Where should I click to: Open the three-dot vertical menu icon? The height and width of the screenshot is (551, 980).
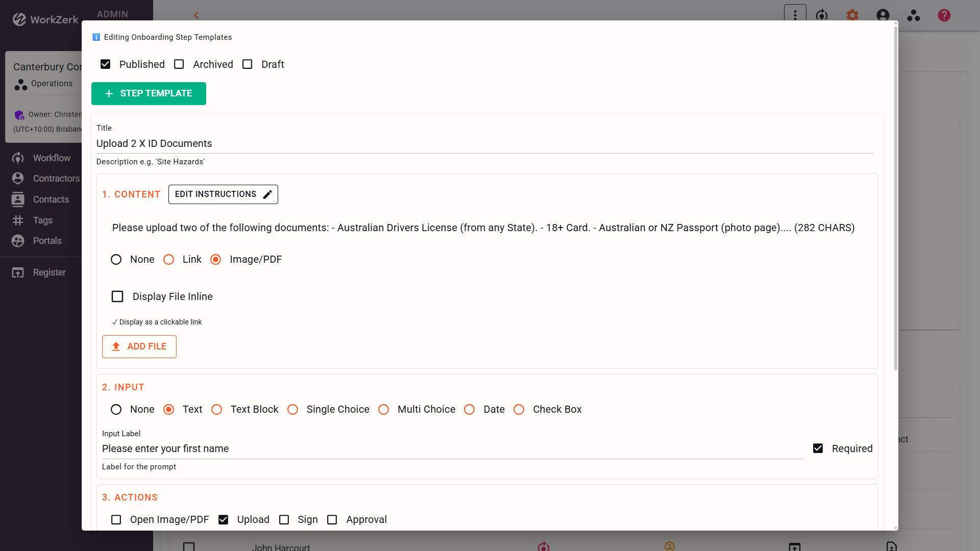(795, 15)
